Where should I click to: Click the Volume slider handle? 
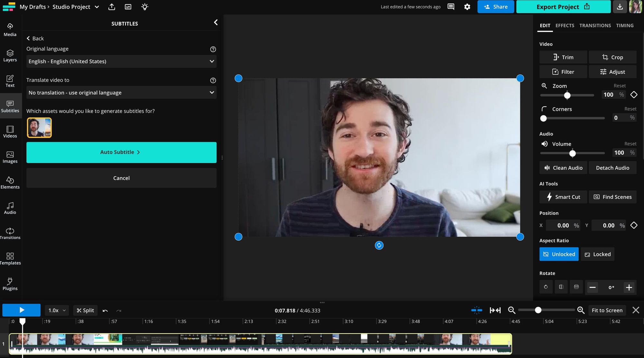[x=572, y=153]
